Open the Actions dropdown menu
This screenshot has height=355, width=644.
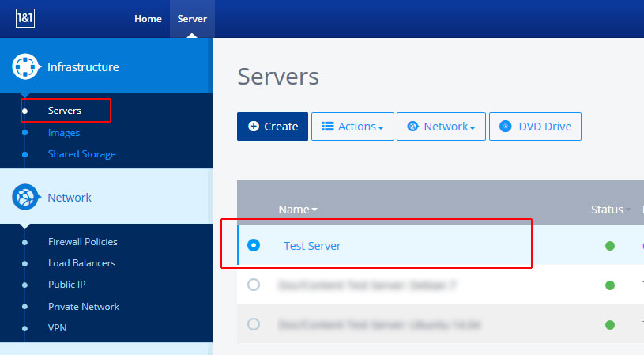352,127
